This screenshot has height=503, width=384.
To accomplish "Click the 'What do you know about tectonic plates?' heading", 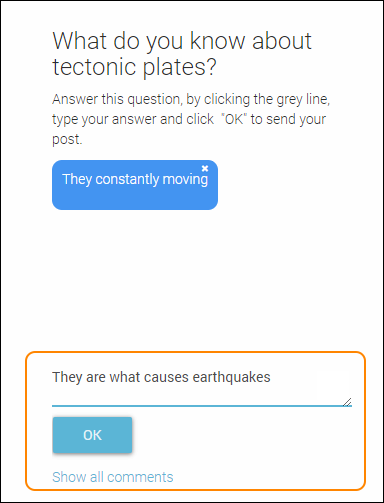I will coord(182,54).
